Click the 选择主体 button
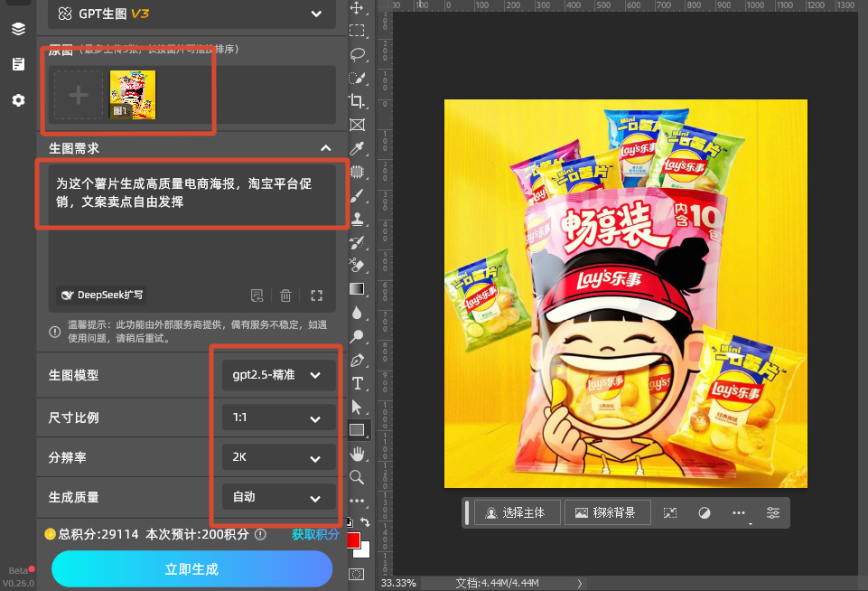 click(517, 513)
